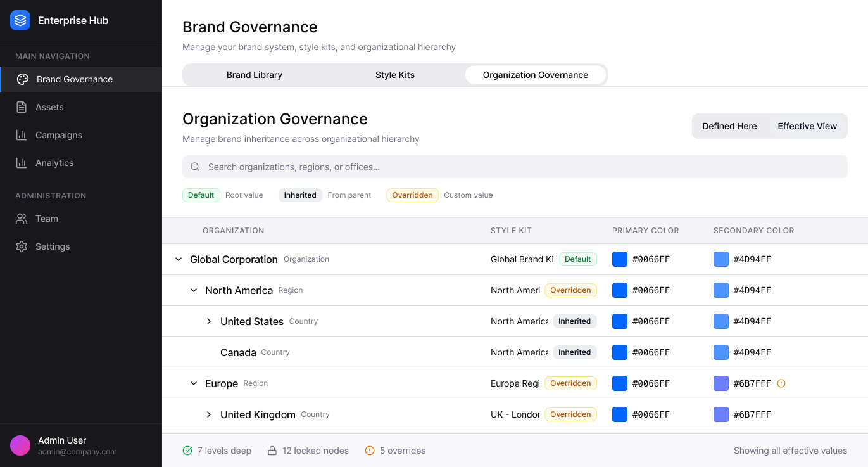Screen dimensions: 868x467
Task: Select the Canada country row name
Action: 238,352
